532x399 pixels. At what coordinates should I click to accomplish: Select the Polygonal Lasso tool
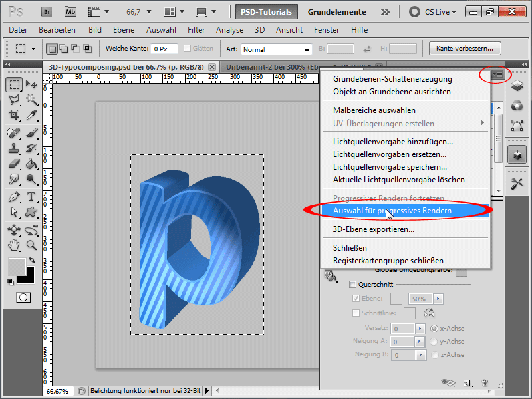click(x=14, y=100)
